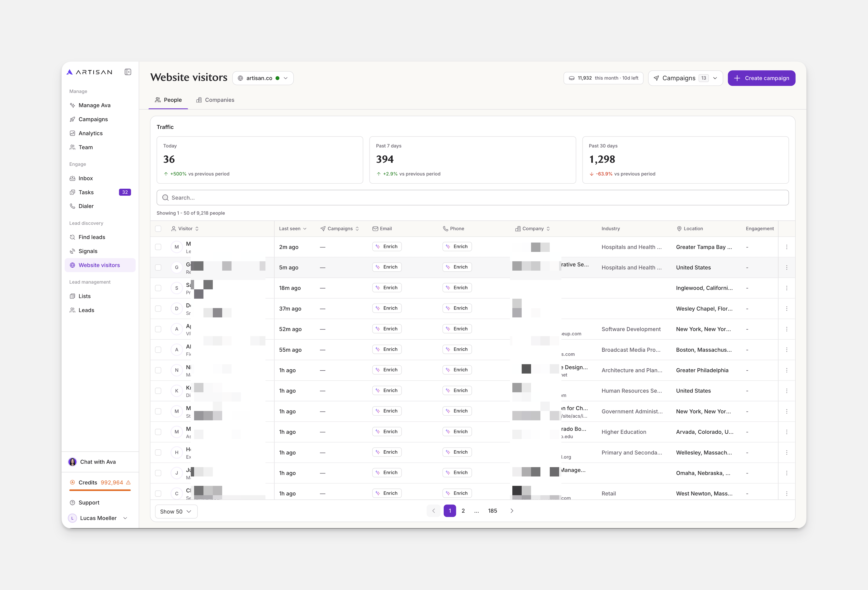Focus the Search field
The image size is (868, 590).
(x=472, y=197)
